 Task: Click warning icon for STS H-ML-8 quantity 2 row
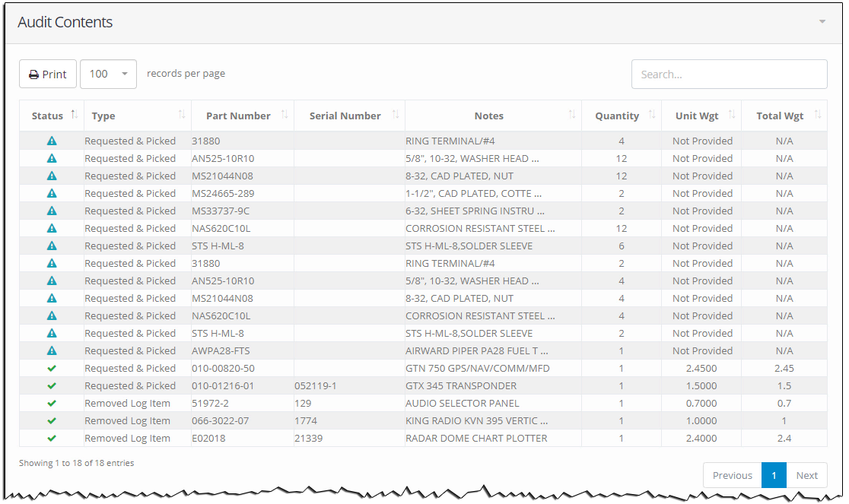pos(52,333)
